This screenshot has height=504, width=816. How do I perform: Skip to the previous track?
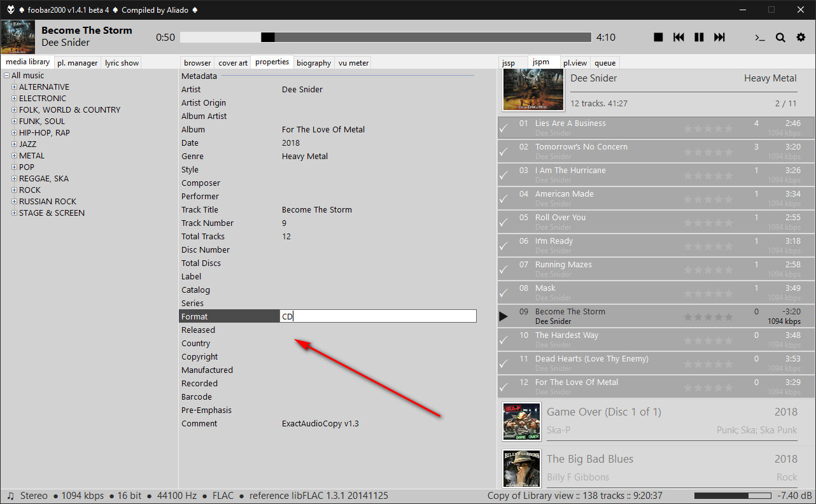pyautogui.click(x=679, y=38)
